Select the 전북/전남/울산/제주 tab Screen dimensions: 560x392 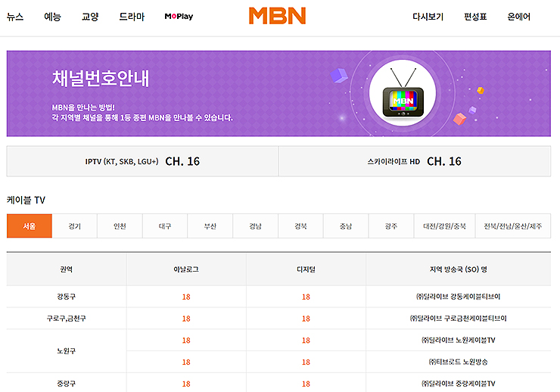[513, 226]
